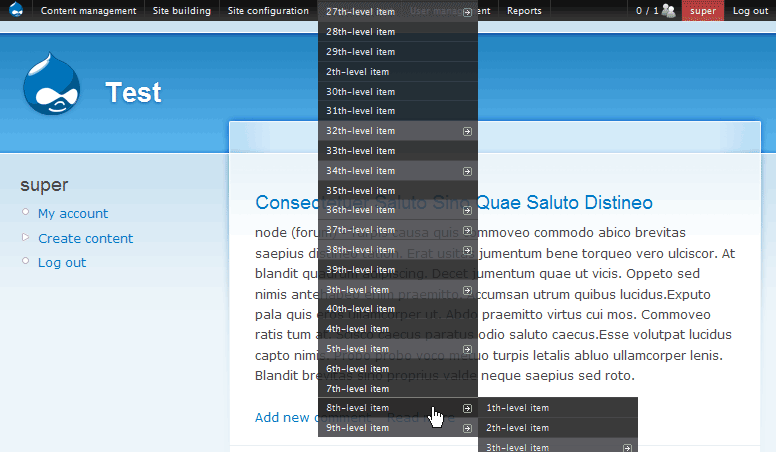Expand arrow of main 3th-level item

pos(467,290)
